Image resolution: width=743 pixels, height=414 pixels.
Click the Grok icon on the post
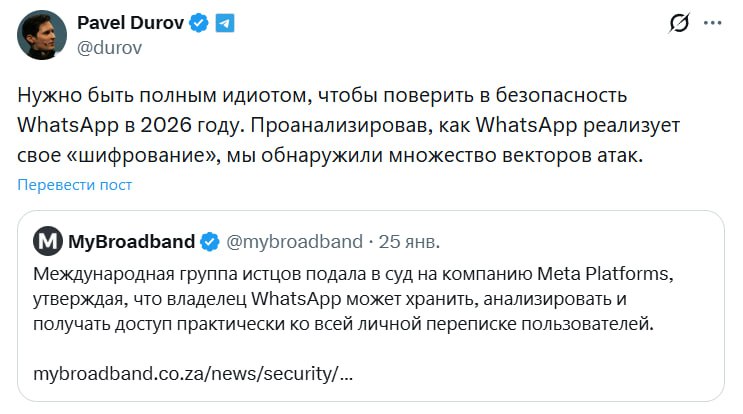click(x=680, y=23)
